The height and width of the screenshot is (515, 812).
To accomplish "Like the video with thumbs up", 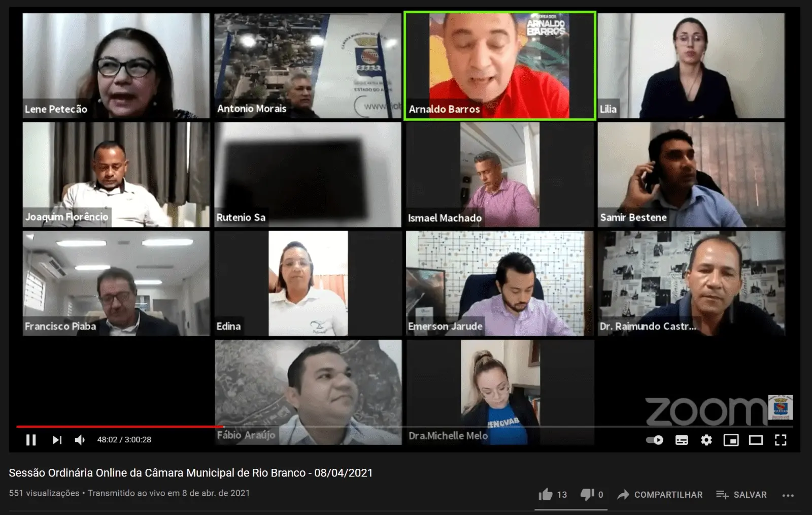I will pyautogui.click(x=546, y=494).
